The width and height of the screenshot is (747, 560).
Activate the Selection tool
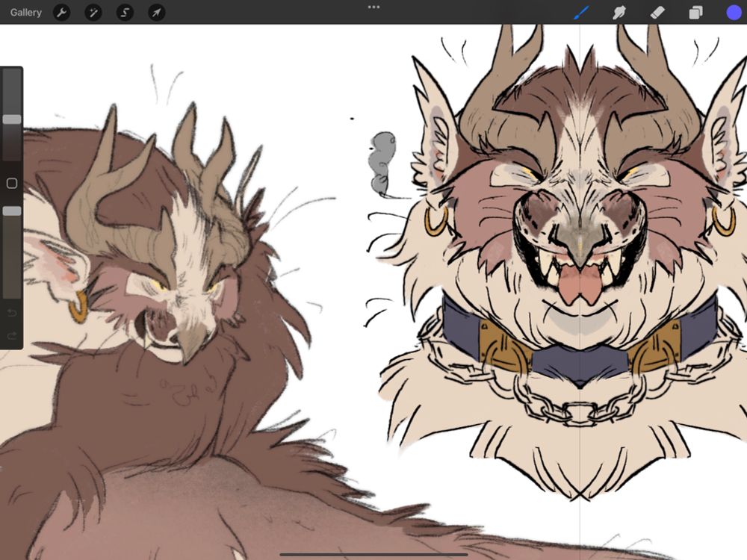tap(125, 12)
